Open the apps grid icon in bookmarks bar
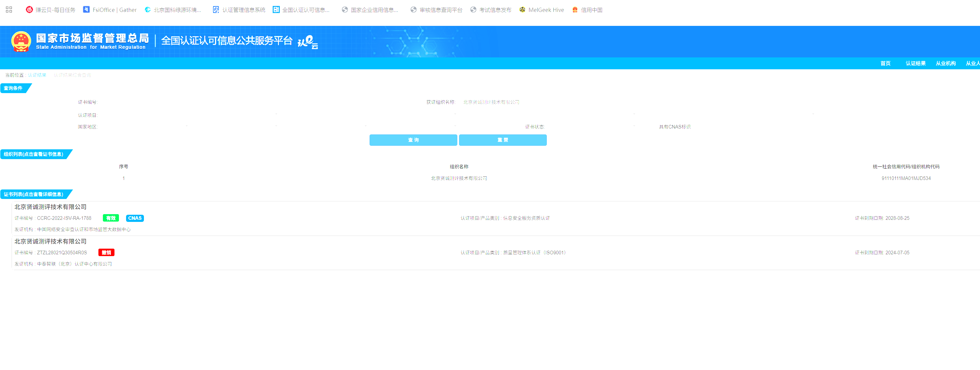Screen dimensions: 980x370 coord(9,10)
